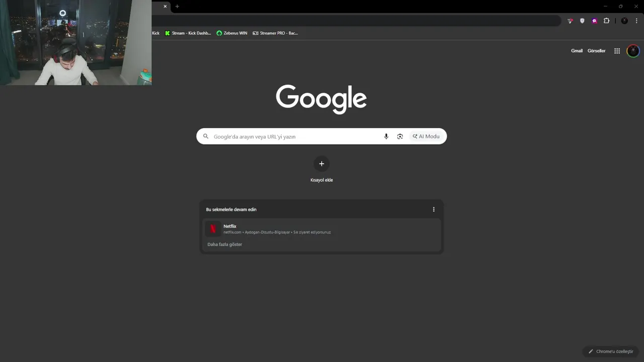Viewport: 644px width, 362px height.
Task: Start voice search with microphone icon
Action: click(x=386, y=136)
